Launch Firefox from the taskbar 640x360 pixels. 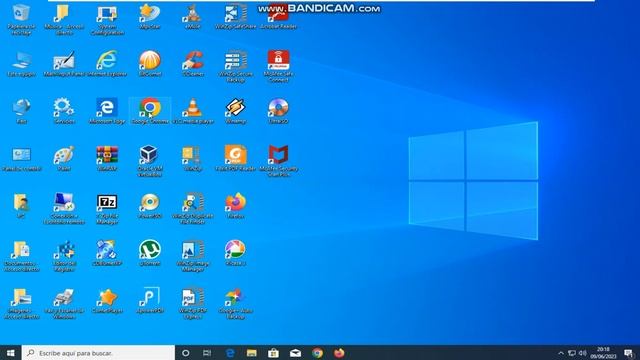pos(339,353)
